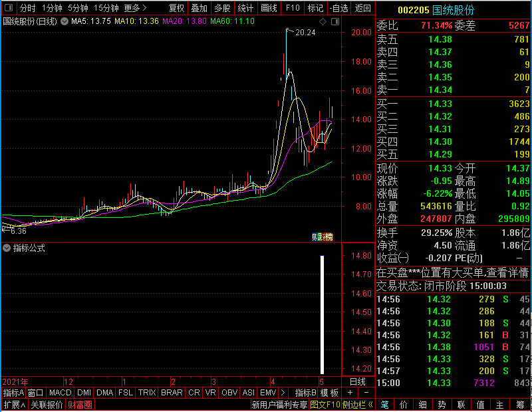The width and height of the screenshot is (532, 412).
Task: Open the 财富圈 link
Action: (x=80, y=405)
